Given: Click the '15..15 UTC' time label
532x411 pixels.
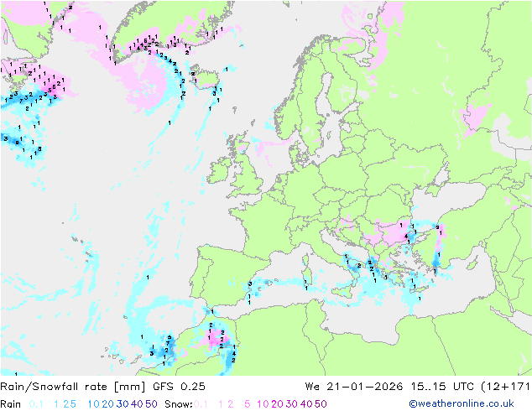Looking at the screenshot, I should pos(442,387).
